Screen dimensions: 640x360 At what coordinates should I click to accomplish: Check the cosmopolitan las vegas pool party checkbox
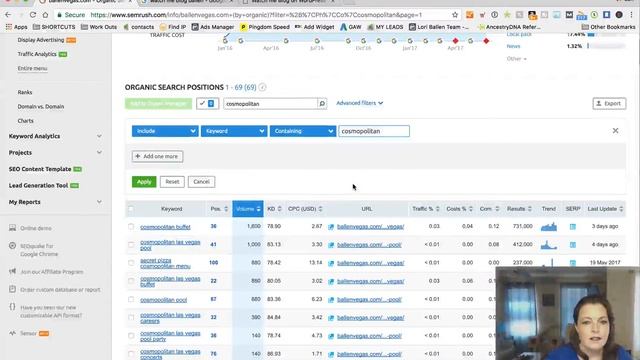pos(131,336)
